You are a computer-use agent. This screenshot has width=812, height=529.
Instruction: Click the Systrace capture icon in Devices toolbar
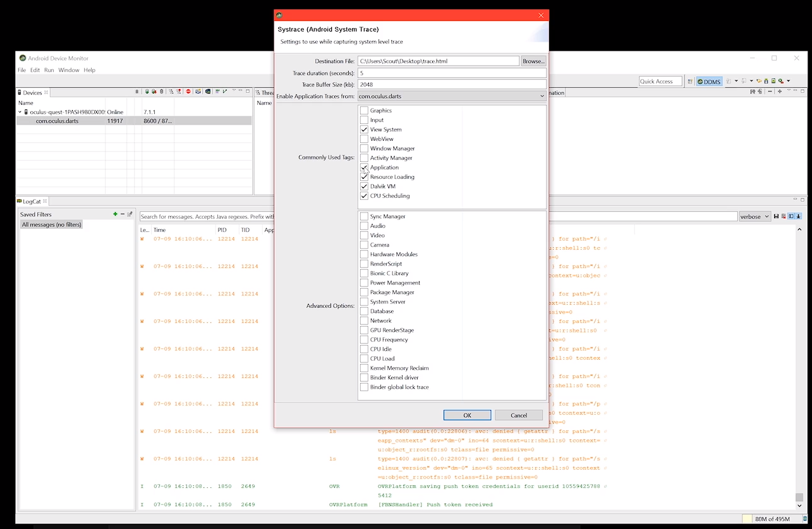(217, 92)
